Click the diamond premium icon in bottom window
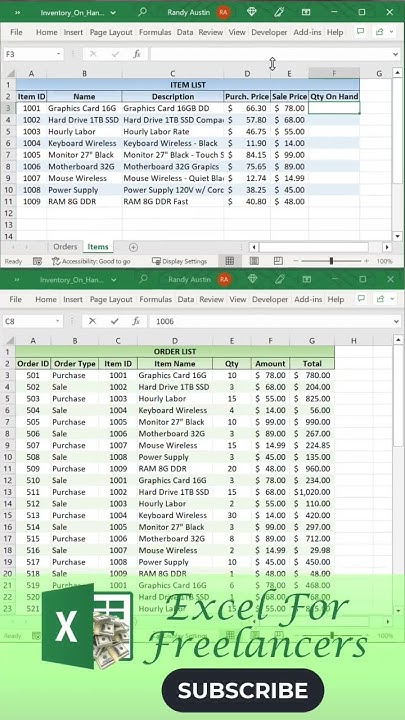The height and width of the screenshot is (720, 405). (x=253, y=279)
